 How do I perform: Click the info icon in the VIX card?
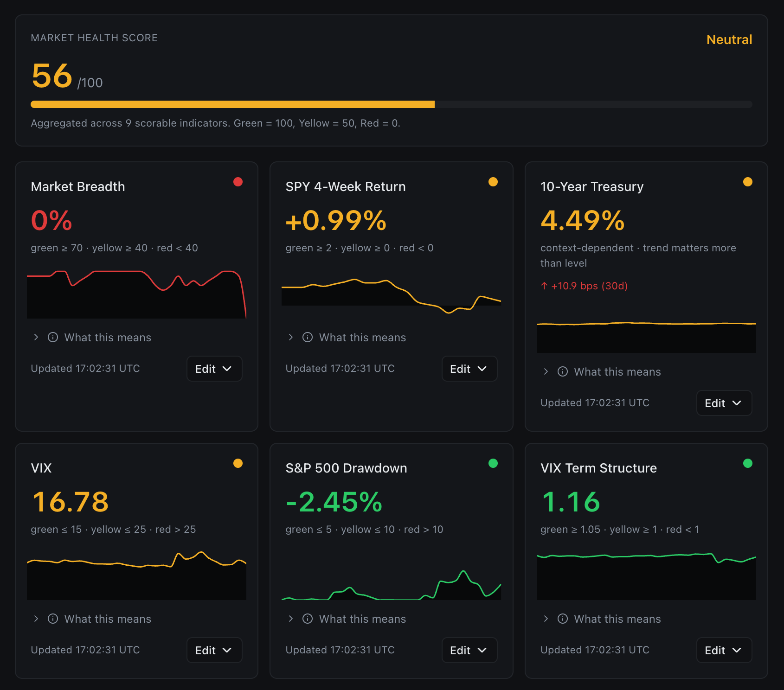click(x=53, y=619)
